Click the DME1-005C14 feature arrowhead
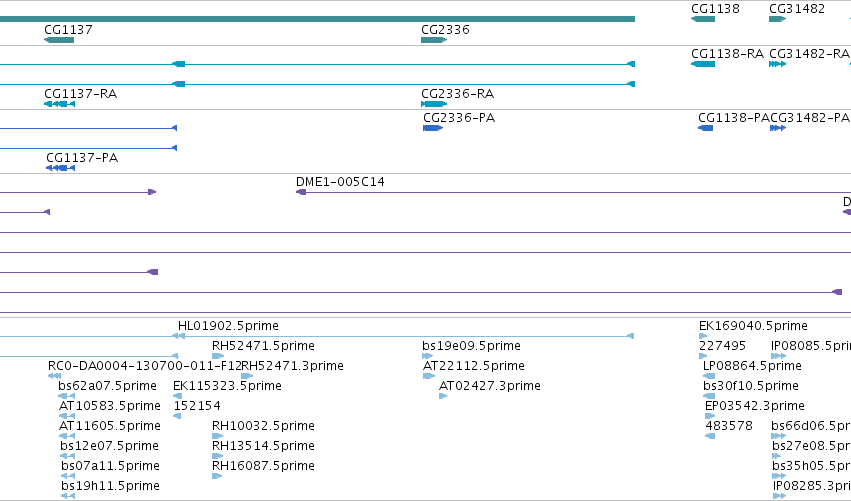The width and height of the screenshot is (851, 501). click(x=301, y=192)
